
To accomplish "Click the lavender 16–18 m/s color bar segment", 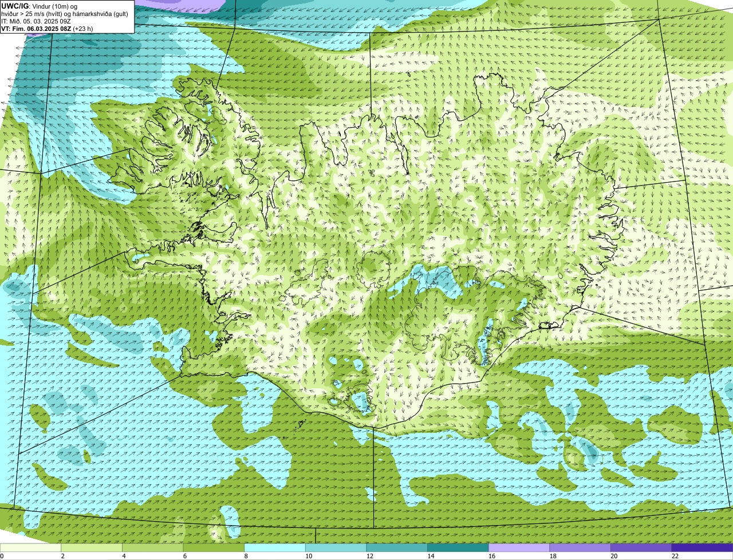I will [519, 547].
